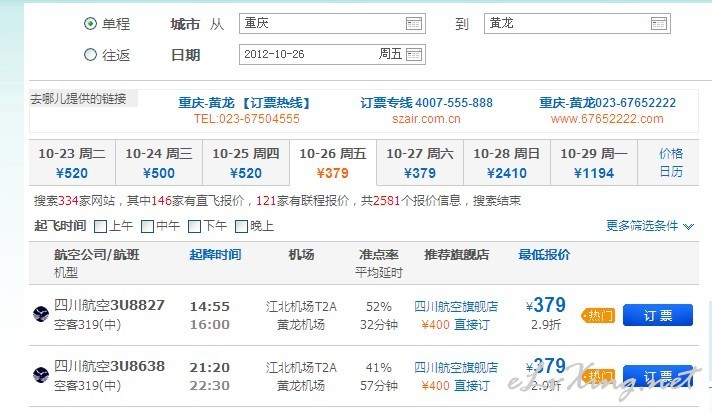Switch to 10-23 周二 date tab
The width and height of the screenshot is (712, 414).
[x=72, y=163]
